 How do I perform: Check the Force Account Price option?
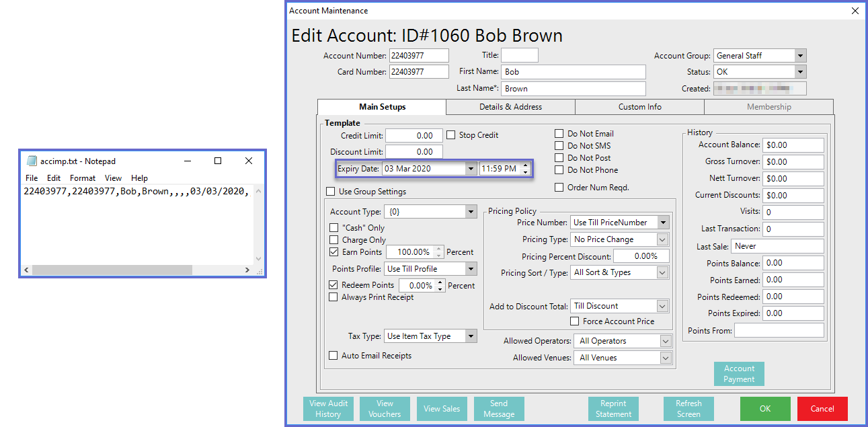point(575,321)
